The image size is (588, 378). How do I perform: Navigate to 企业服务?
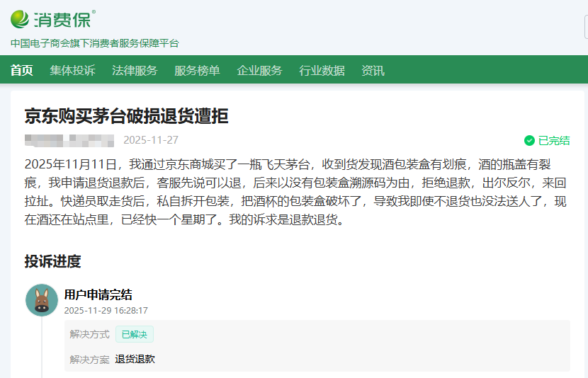point(259,70)
